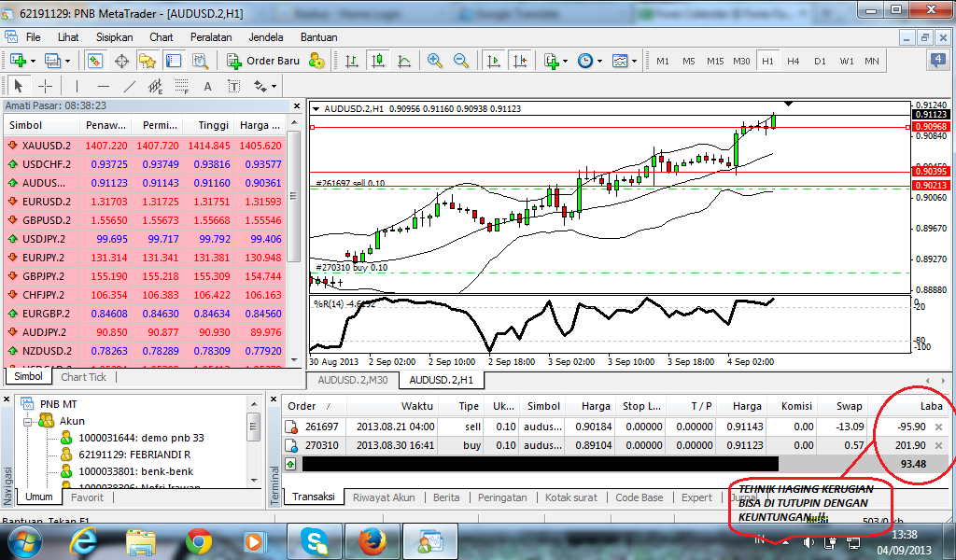The image size is (956, 560).
Task: Select the H4 timeframe
Action: click(x=794, y=61)
